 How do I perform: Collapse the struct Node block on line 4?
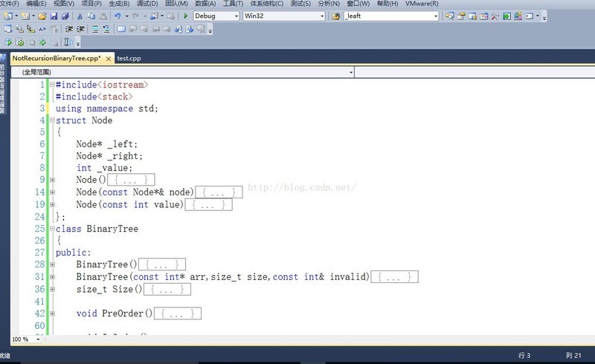[x=52, y=120]
